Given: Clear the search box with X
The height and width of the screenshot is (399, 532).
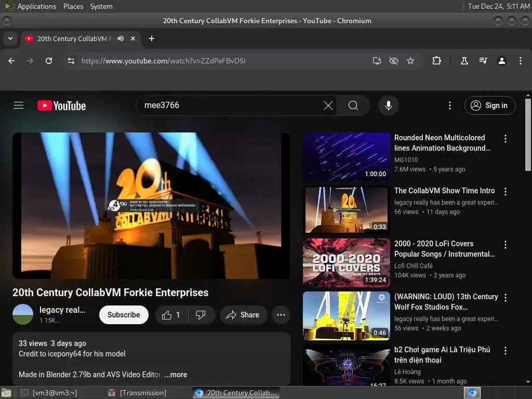Looking at the screenshot, I should coord(328,105).
